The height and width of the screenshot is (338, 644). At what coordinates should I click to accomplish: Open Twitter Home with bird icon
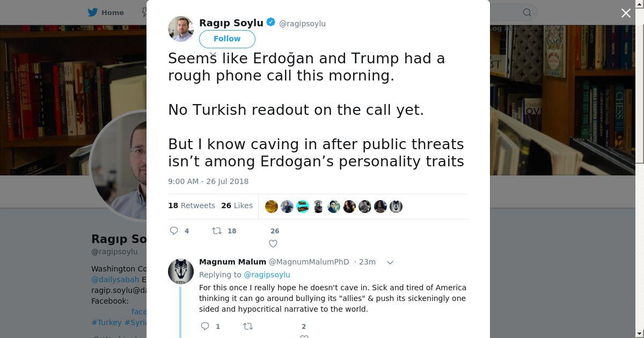point(106,12)
